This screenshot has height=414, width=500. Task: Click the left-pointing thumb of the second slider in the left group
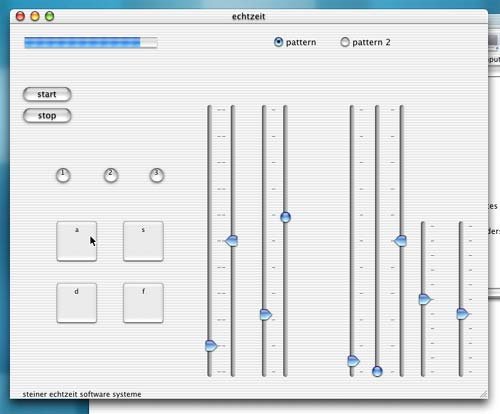pos(232,241)
